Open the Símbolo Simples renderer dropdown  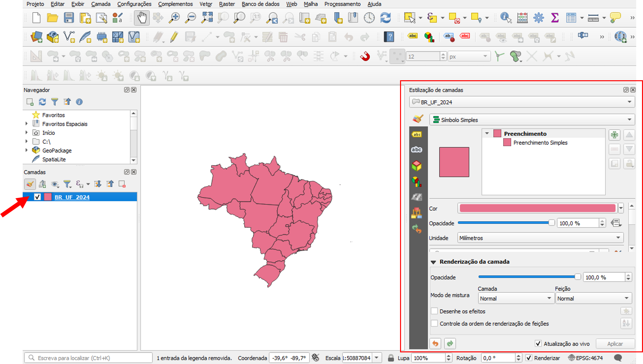point(532,120)
